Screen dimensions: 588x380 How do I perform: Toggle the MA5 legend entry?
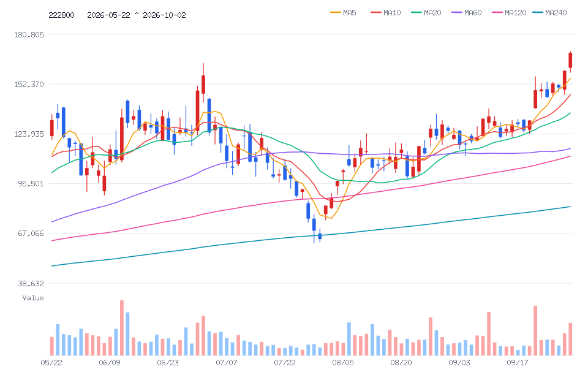[x=343, y=13]
